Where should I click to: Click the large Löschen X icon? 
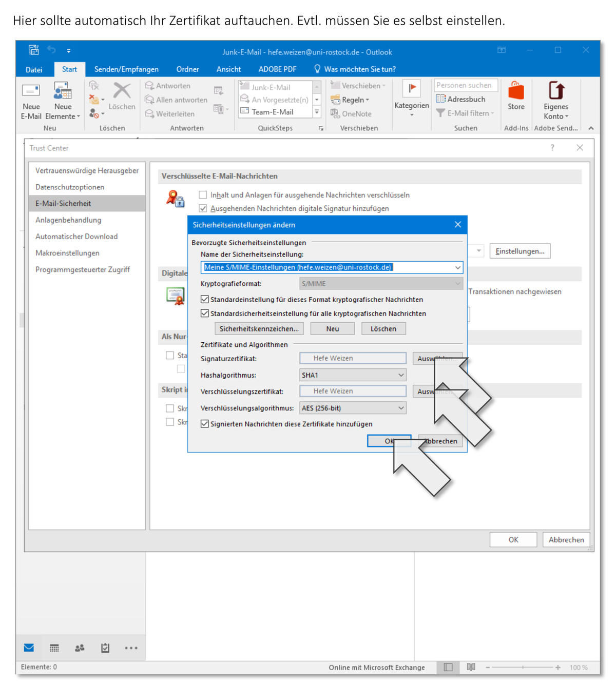pyautogui.click(x=122, y=91)
